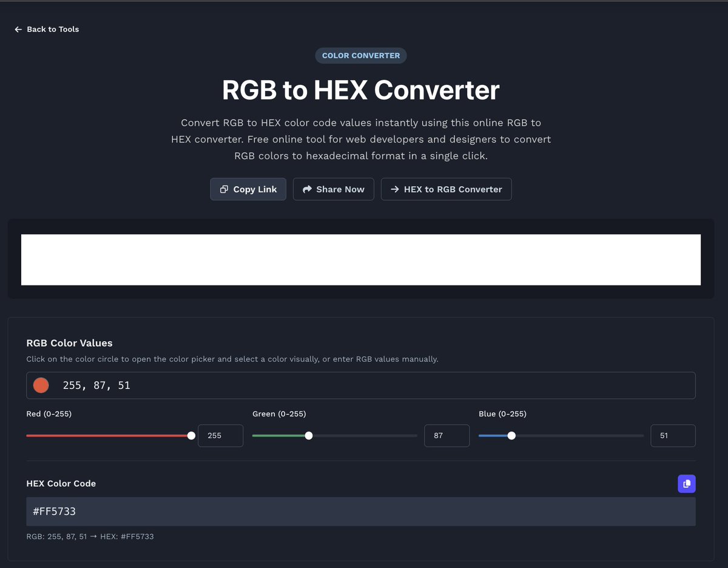Click the Blue (0-255) label
728x568 pixels.
click(x=502, y=414)
